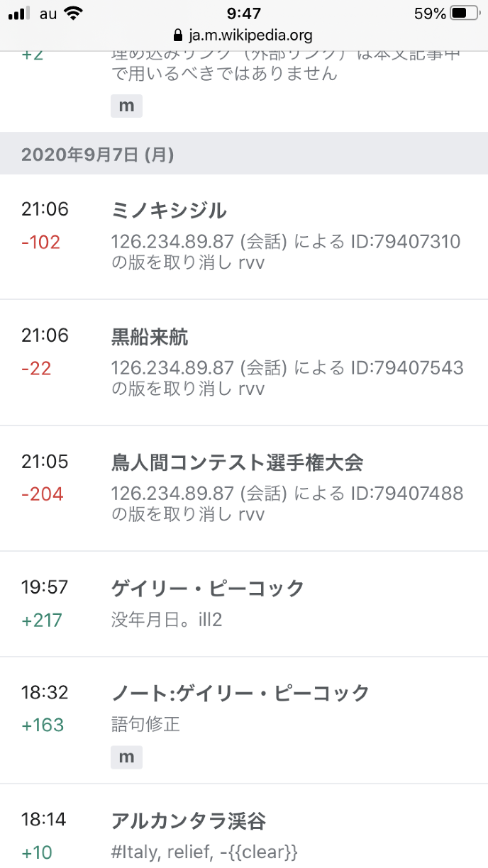Tap the minor edit "m" badge under 語句修正

pyautogui.click(x=126, y=757)
